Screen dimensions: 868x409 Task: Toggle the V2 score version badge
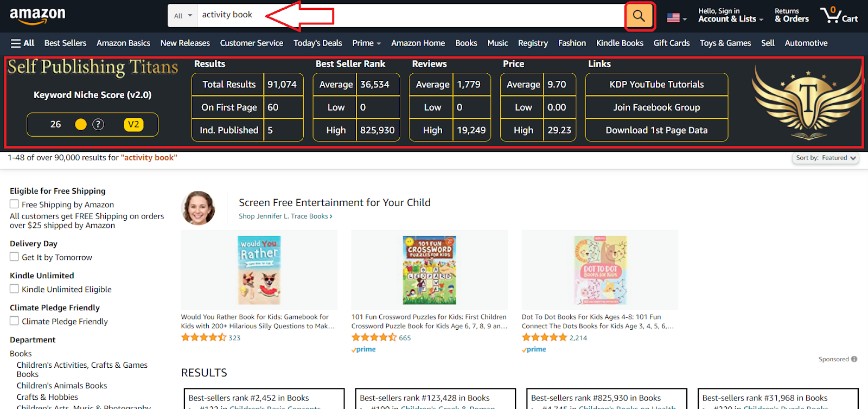point(133,124)
